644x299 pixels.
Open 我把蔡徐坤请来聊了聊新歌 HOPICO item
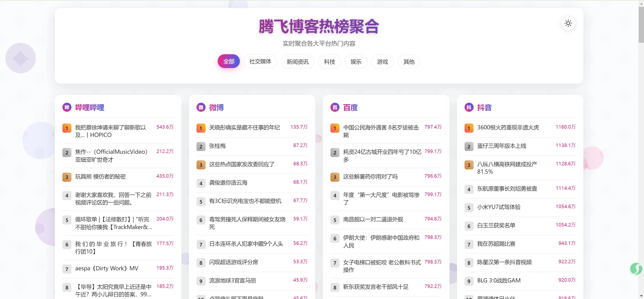(x=118, y=131)
